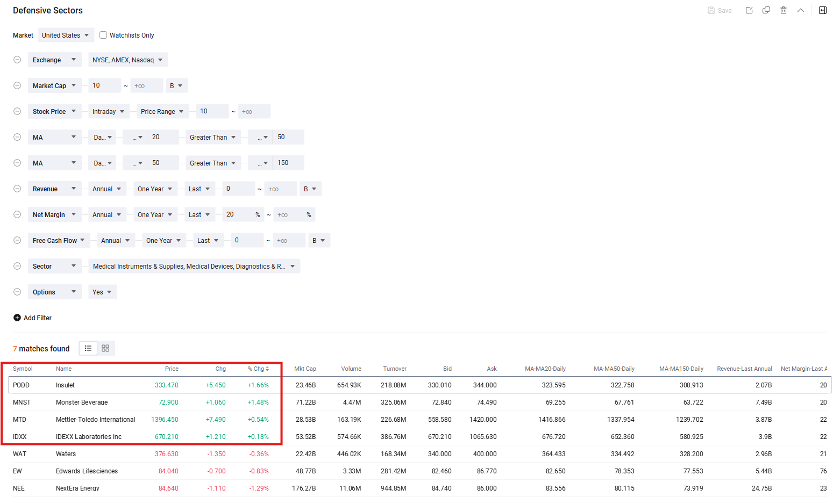
Task: Open the Last dropdown in Free Cash Flow row
Action: coord(209,240)
